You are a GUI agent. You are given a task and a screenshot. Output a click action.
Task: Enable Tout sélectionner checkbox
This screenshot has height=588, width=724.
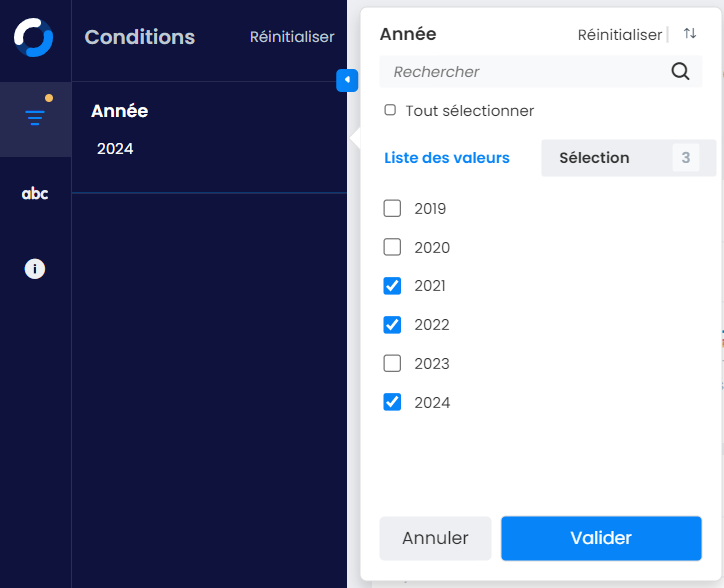(x=391, y=110)
